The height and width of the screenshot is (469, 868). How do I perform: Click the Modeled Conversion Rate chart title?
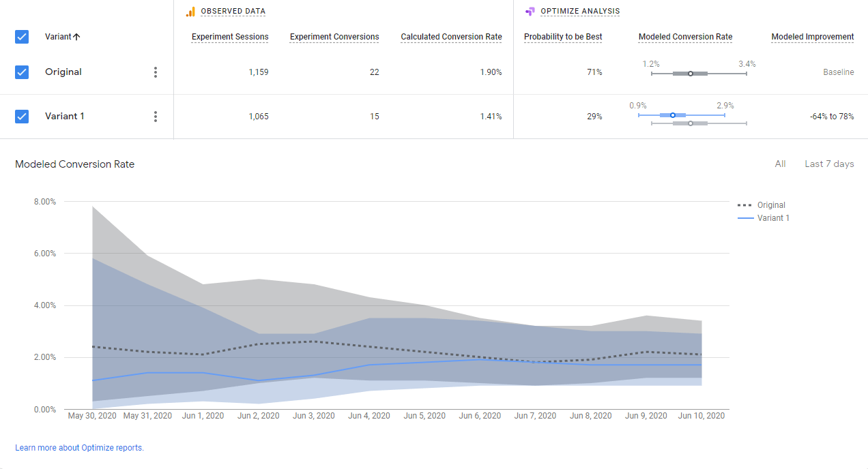[x=75, y=164]
